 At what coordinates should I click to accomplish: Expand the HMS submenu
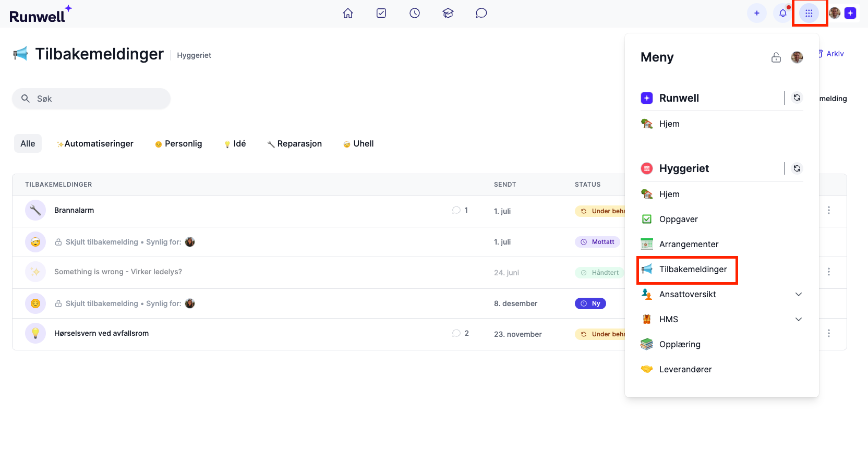[x=799, y=319]
